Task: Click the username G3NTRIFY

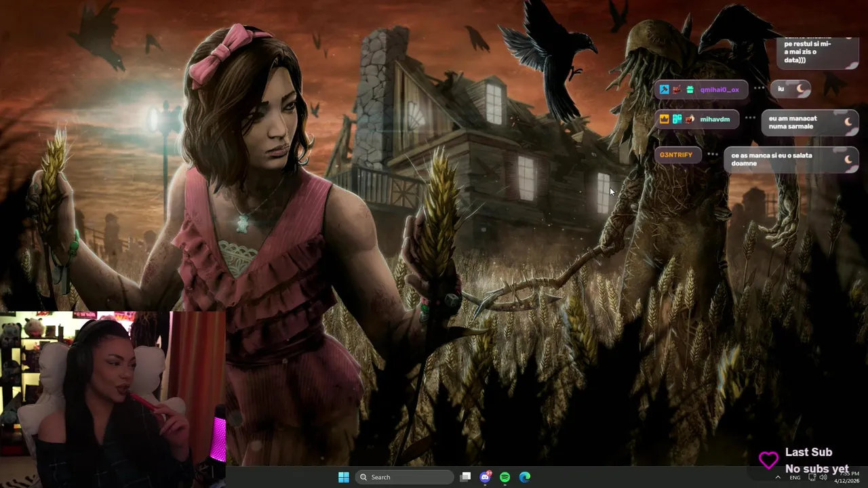Action: coord(676,155)
